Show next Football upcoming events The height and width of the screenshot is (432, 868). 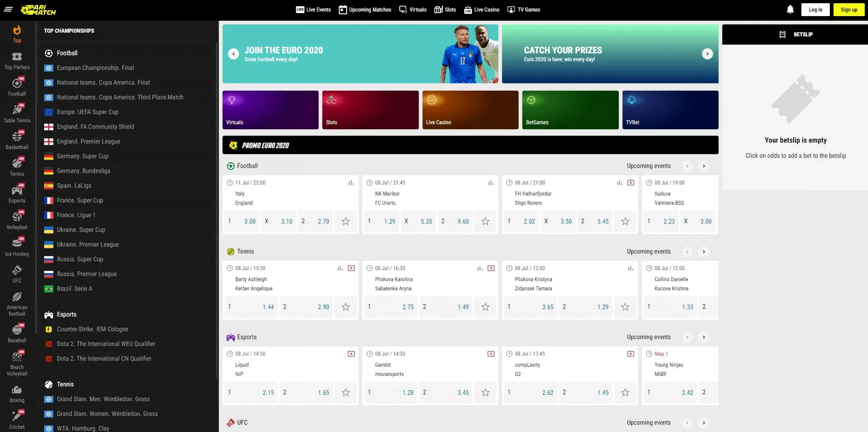pos(704,166)
